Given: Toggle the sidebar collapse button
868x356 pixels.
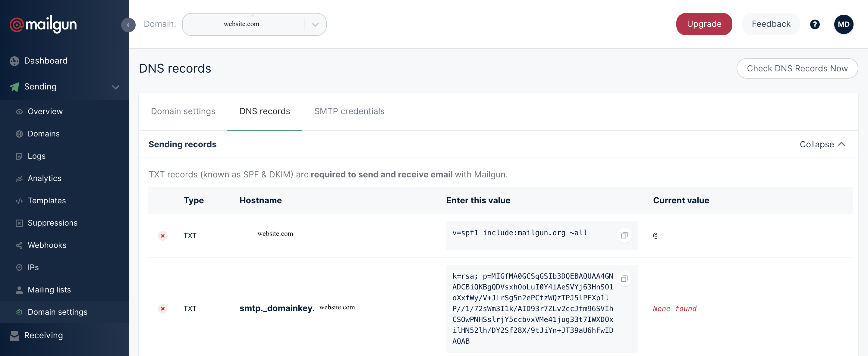Looking at the screenshot, I should pos(128,24).
